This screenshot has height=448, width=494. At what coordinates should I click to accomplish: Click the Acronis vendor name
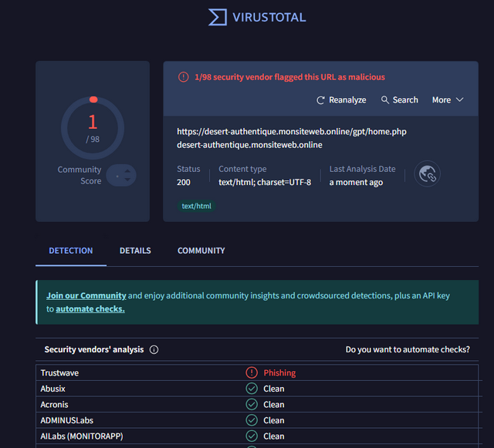pos(54,405)
